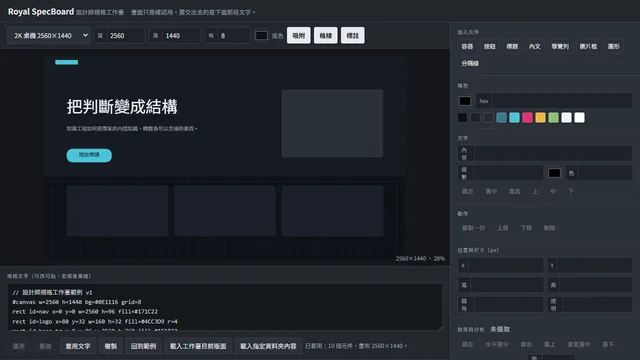Add a 圖片框 image frame element
The width and height of the screenshot is (640, 360).
pyautogui.click(x=588, y=47)
